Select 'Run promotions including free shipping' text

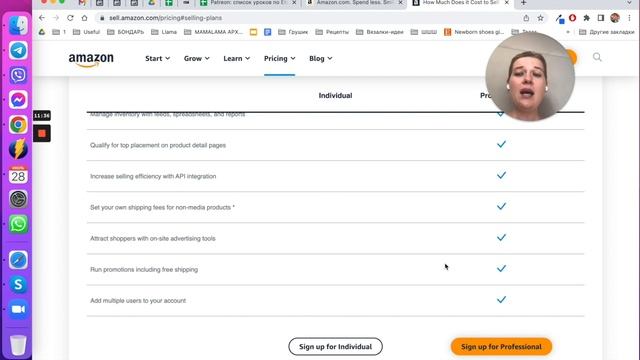[144, 269]
